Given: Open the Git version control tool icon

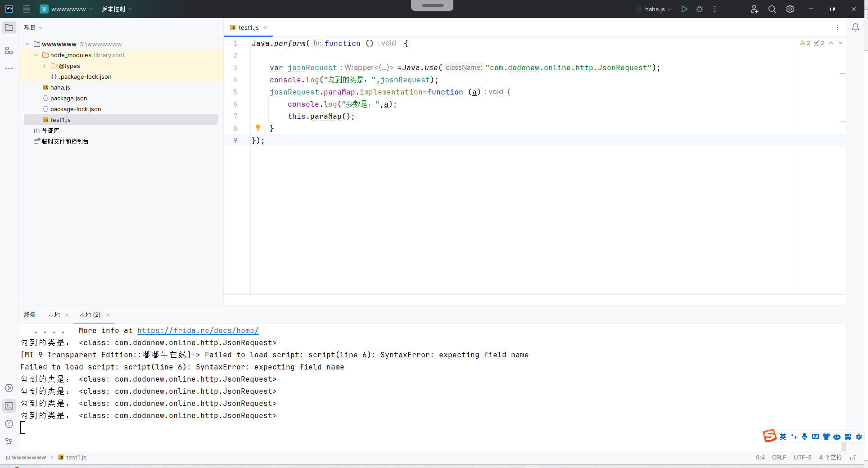Looking at the screenshot, I should coord(9,442).
